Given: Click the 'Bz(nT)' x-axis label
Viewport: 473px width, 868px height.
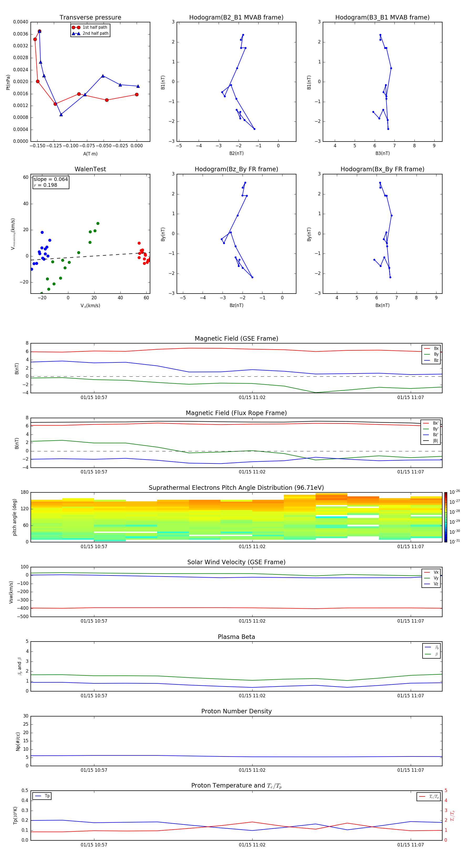Looking at the screenshot, I should (236, 305).
